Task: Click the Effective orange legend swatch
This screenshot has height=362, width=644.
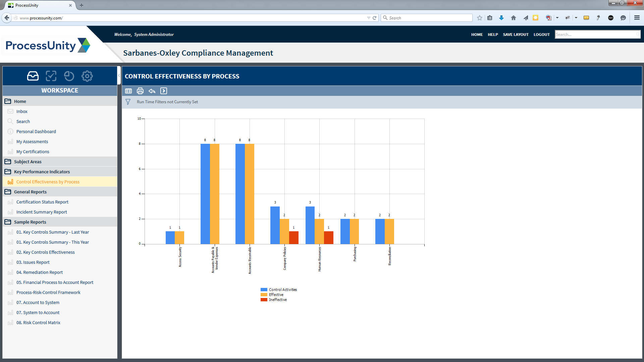Action: point(264,295)
